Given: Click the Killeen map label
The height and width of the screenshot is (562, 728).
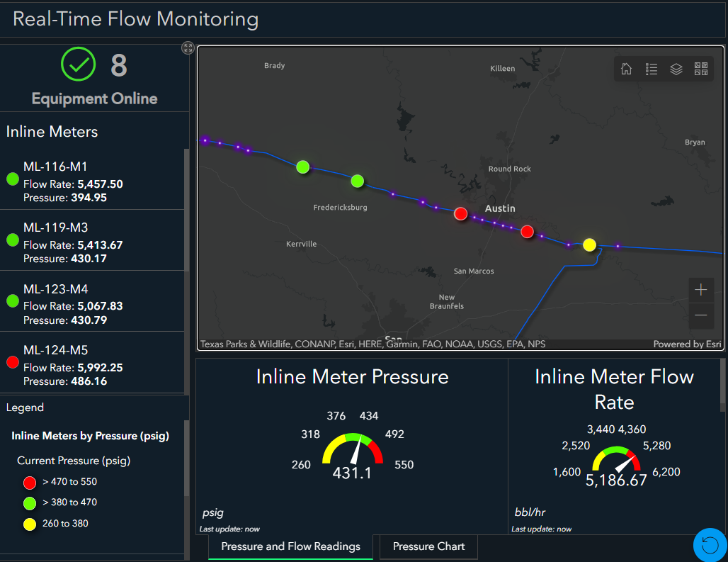Looking at the screenshot, I should [x=502, y=69].
